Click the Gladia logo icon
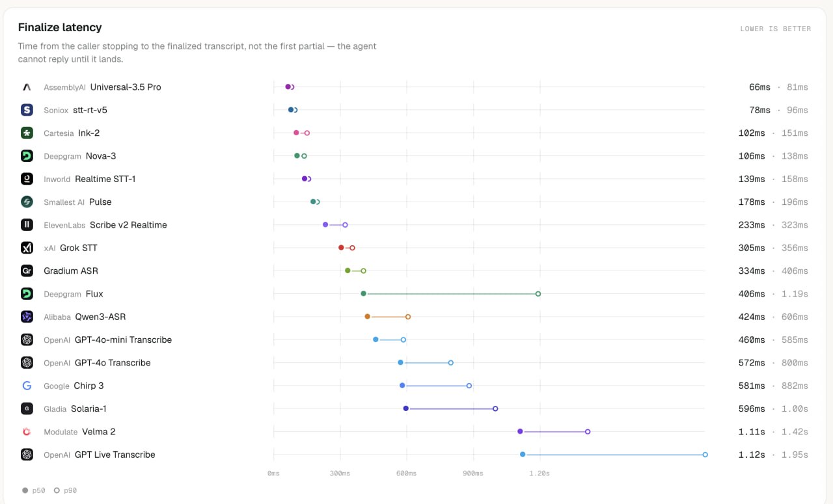The image size is (833, 504). pyautogui.click(x=27, y=408)
